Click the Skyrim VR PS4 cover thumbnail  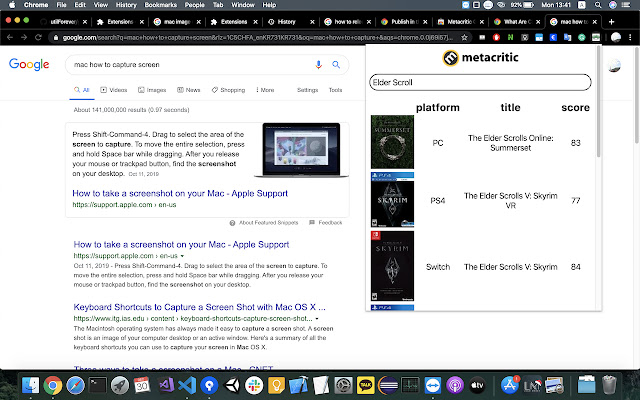pos(392,200)
